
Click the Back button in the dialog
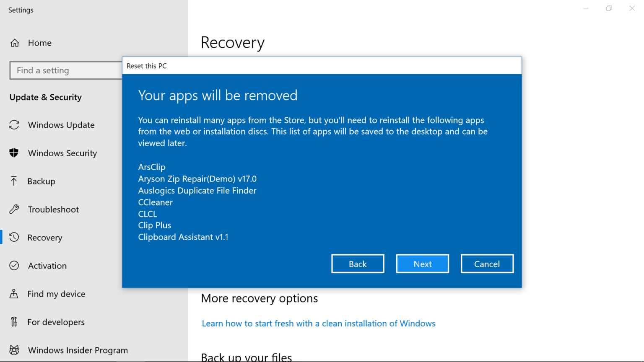click(358, 264)
